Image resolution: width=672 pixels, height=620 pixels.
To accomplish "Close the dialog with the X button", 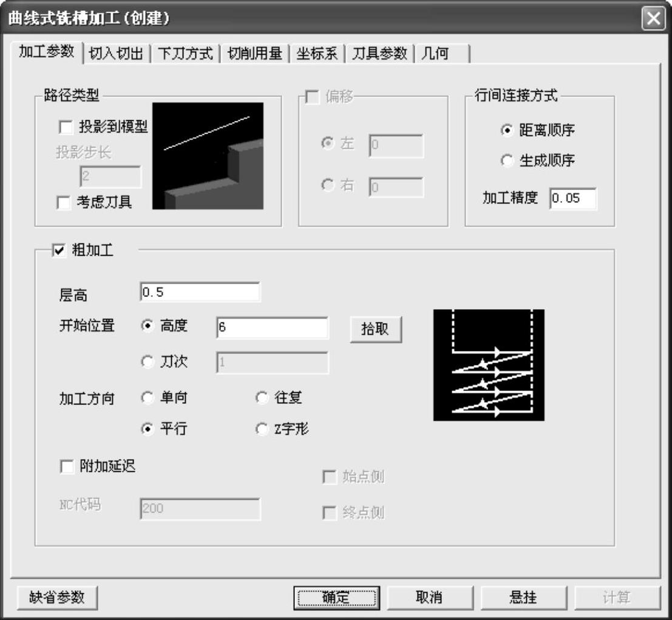I will click(x=653, y=18).
